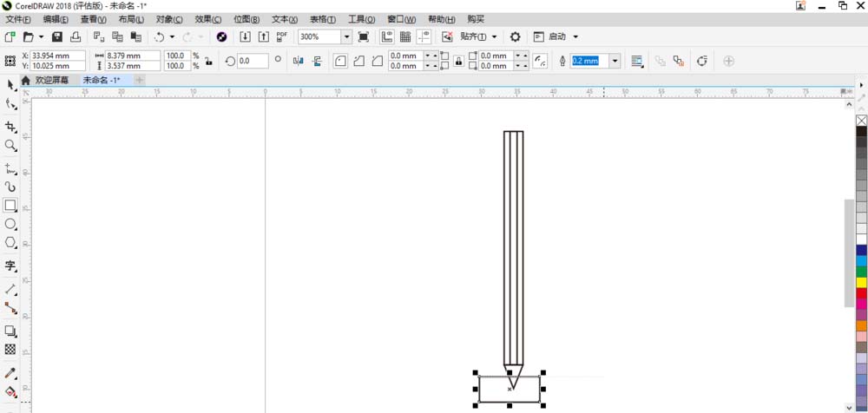868x413 pixels.
Task: Toggle Show guidelines button
Action: pos(424,37)
